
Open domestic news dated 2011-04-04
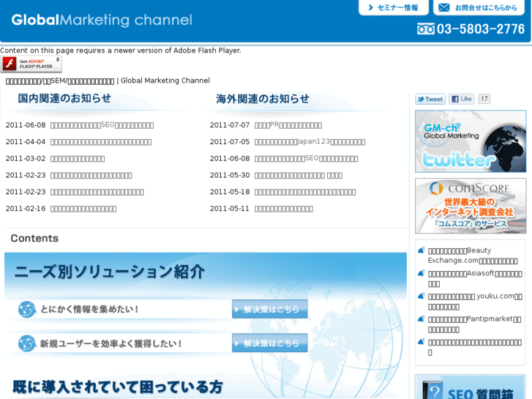101,142
